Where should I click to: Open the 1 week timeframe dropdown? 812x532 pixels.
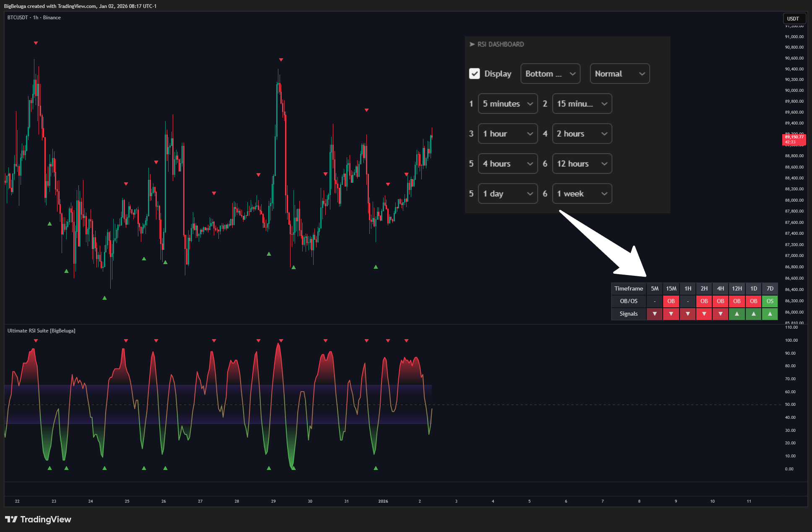[582, 194]
